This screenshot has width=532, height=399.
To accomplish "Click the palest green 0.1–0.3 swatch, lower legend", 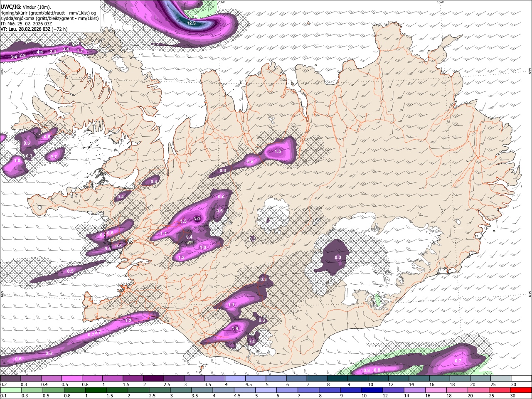I will pos(11,390).
